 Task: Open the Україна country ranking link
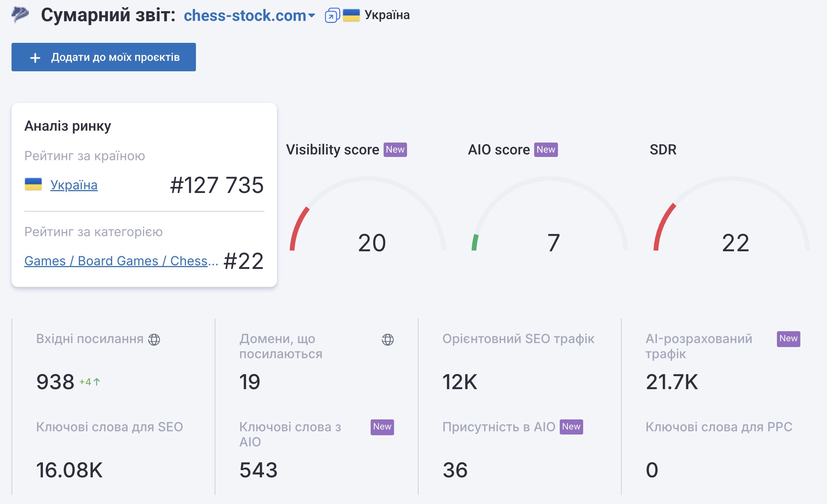click(x=74, y=185)
